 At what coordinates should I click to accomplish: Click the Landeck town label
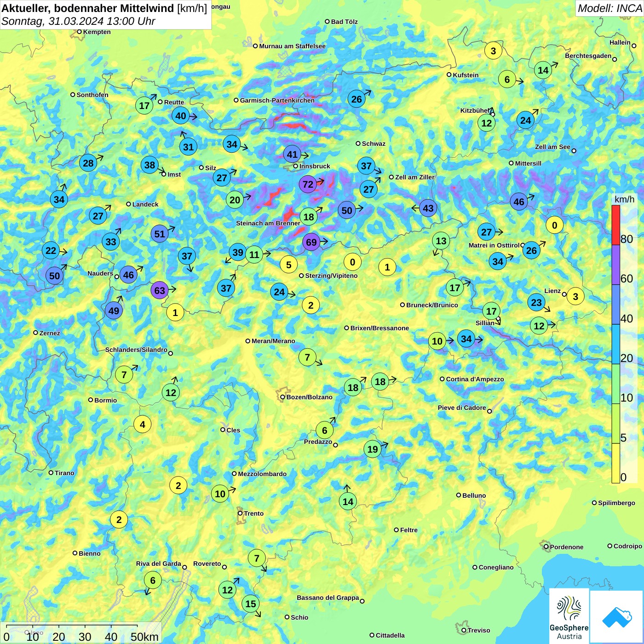[x=145, y=204]
